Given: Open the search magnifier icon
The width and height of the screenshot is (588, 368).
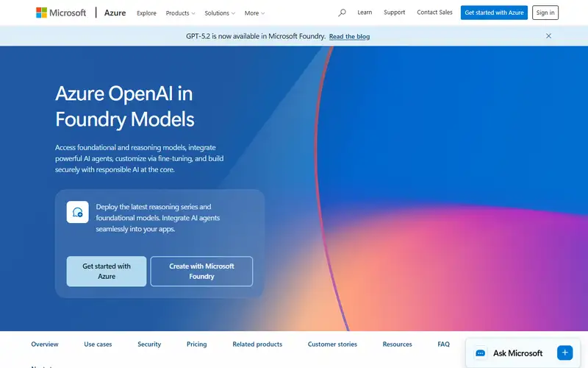Looking at the screenshot, I should [342, 13].
